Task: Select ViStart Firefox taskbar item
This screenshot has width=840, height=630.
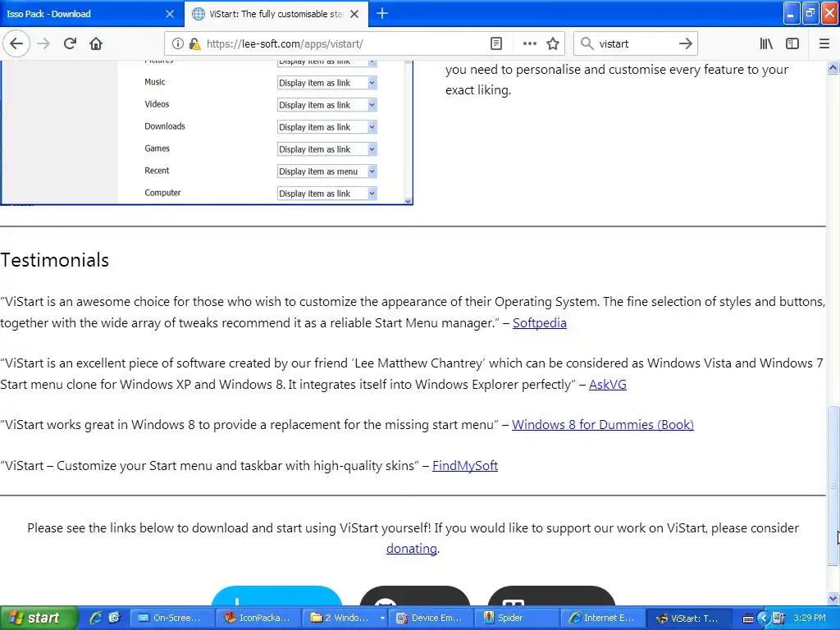Action: coord(690,618)
